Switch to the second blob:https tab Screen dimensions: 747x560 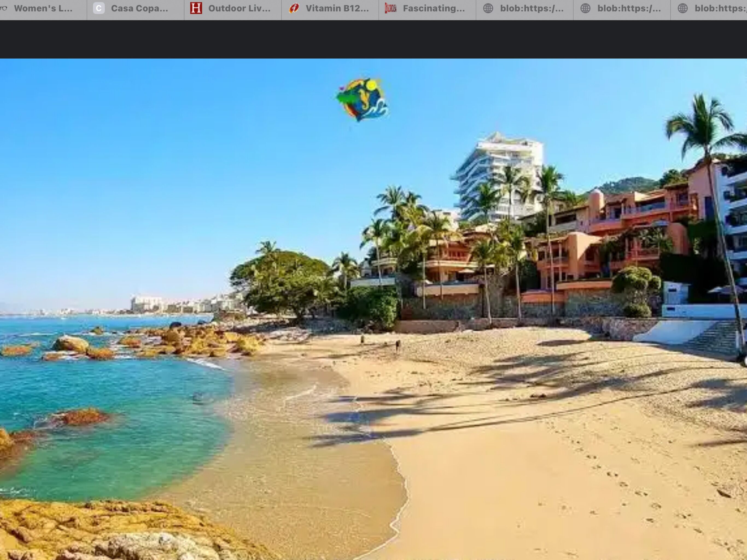click(629, 8)
